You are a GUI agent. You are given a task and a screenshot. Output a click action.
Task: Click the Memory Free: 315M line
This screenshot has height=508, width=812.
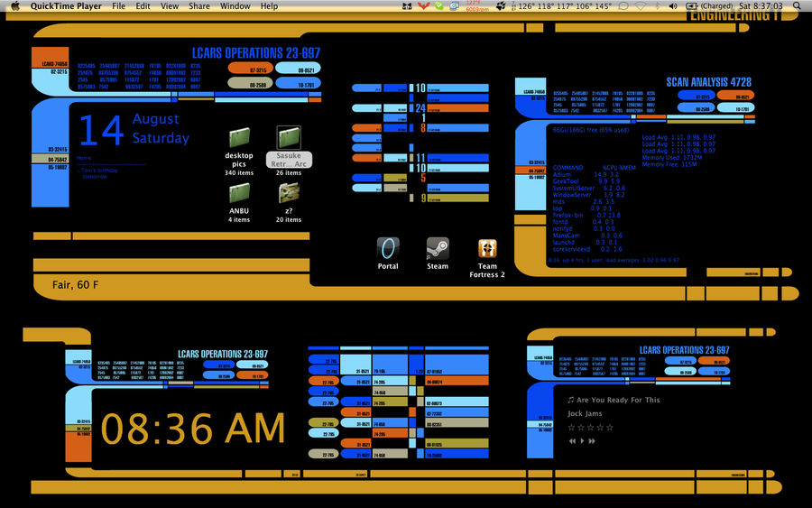669,164
